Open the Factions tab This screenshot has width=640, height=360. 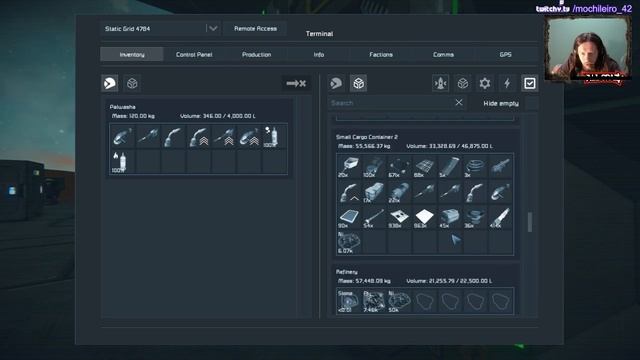point(381,54)
